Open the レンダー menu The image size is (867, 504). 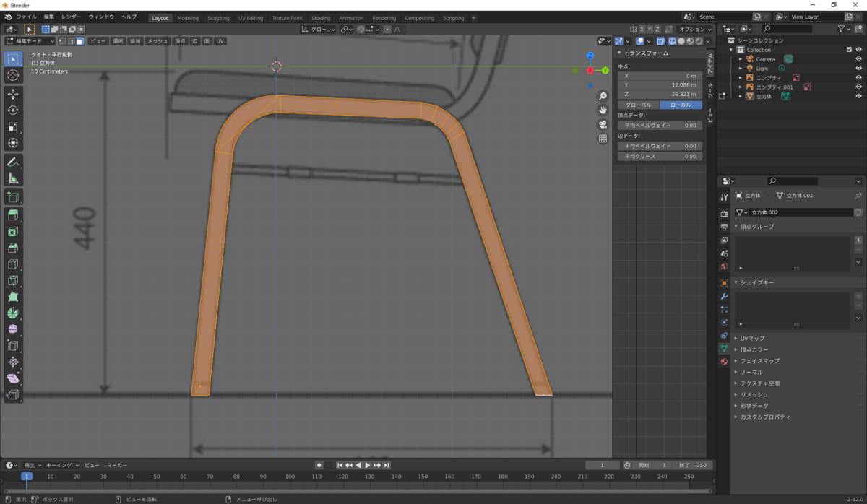[x=72, y=17]
